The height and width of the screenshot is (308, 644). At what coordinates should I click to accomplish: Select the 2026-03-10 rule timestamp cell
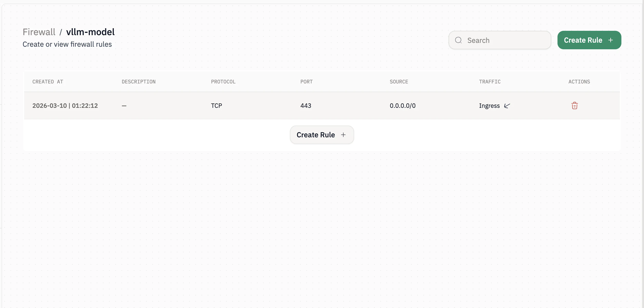coord(65,106)
